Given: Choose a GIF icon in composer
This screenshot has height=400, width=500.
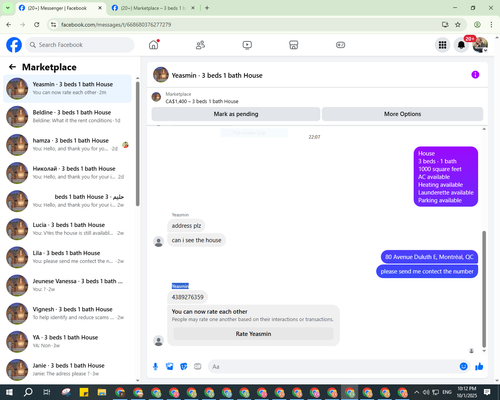Looking at the screenshot, I should [198, 367].
